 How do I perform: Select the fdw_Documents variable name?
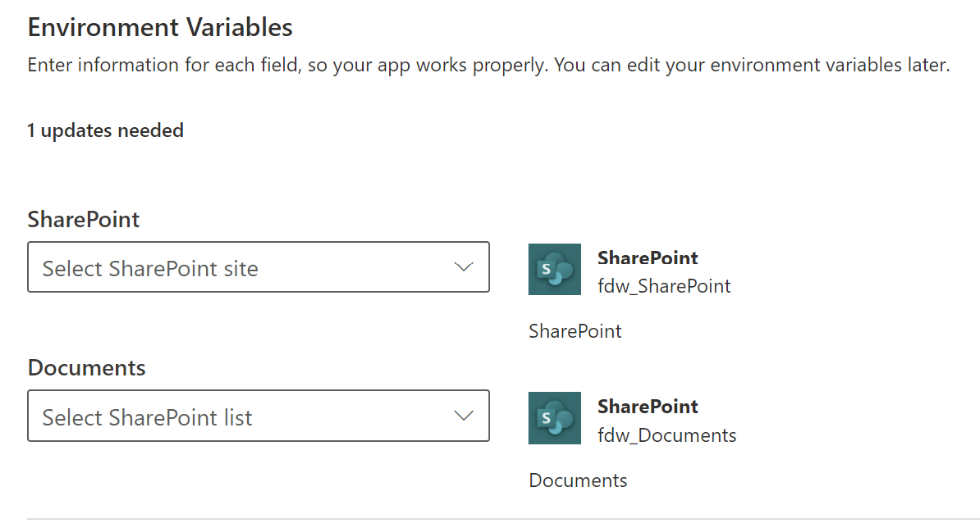coord(666,435)
